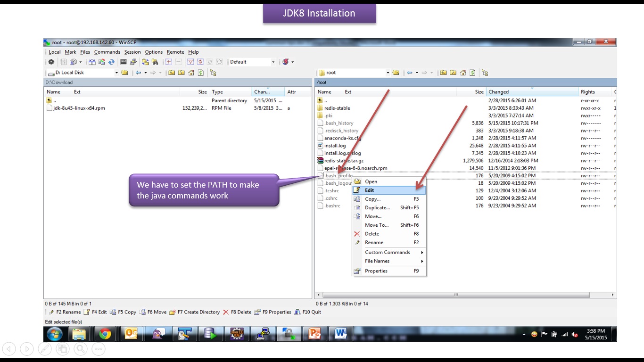
Task: Click F8 Delete button in bottom bar
Action: point(237,312)
